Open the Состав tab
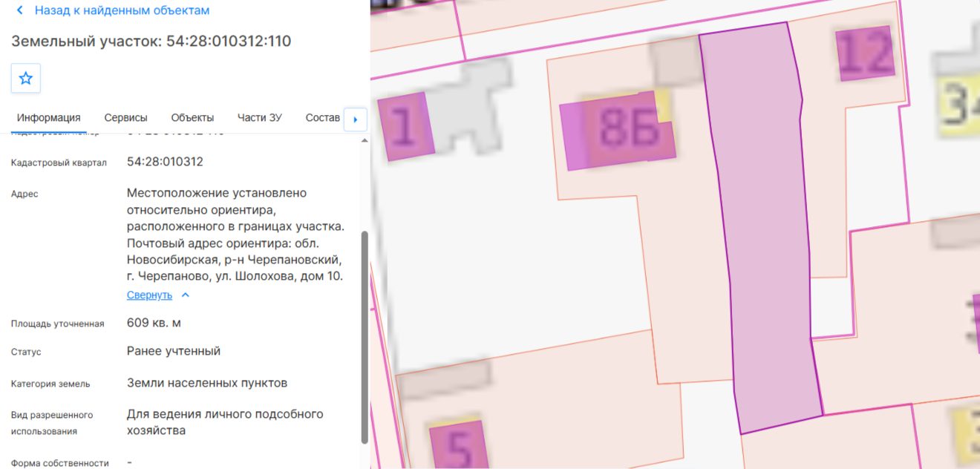 (x=323, y=118)
